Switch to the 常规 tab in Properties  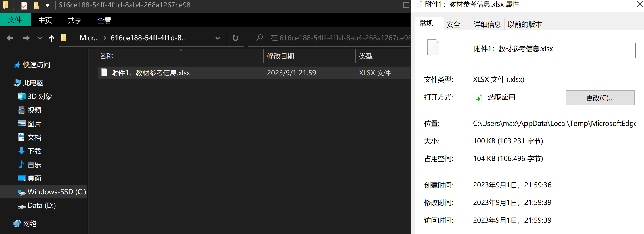click(x=429, y=24)
